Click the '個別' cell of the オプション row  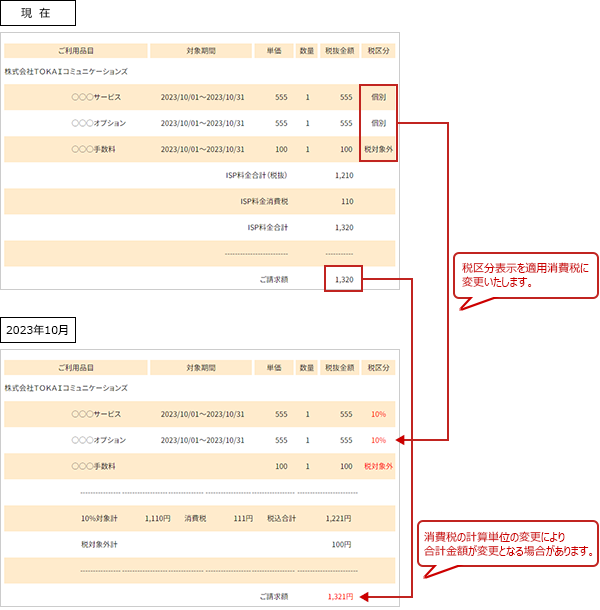378,123
